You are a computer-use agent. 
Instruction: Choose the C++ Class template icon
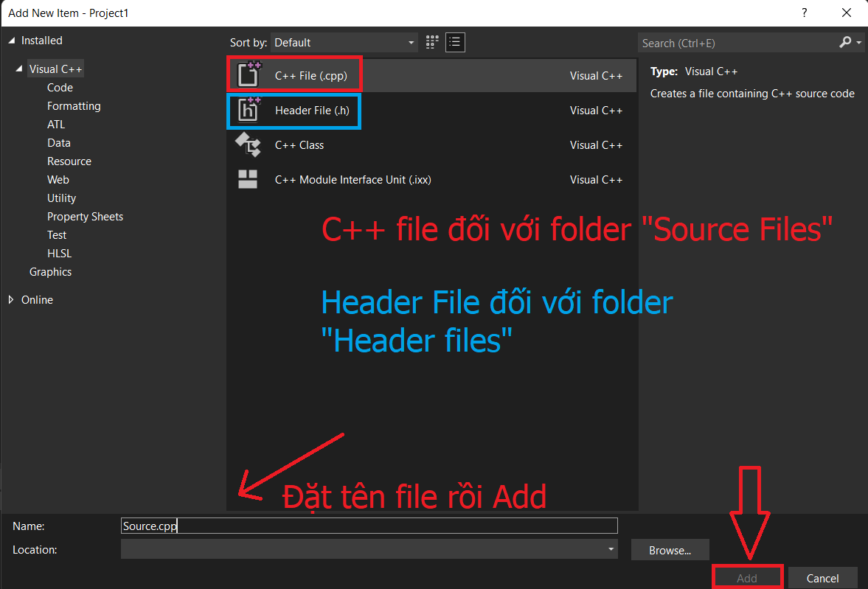point(248,145)
